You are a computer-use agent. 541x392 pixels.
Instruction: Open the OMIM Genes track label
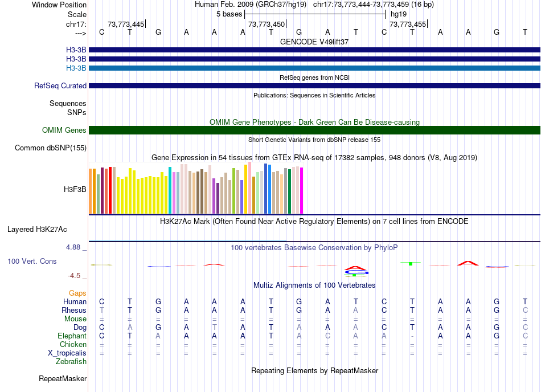(64, 130)
